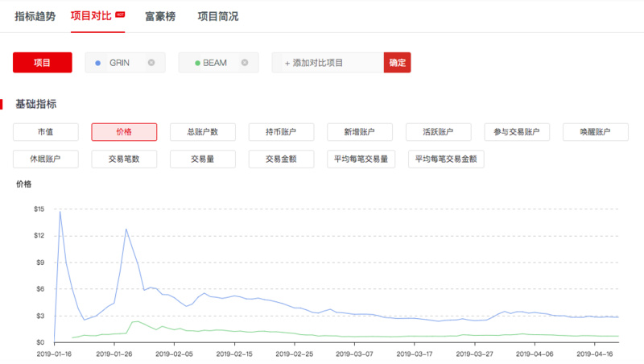Click the 2019-02-25 date label
Screen dimensions: 644x364
click(295, 354)
